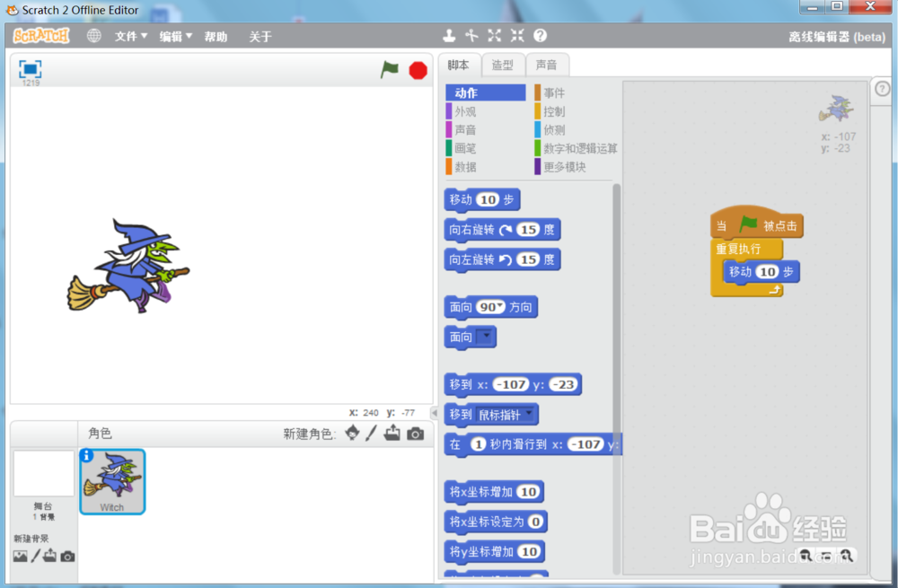Select the 动作 block category
The width and height of the screenshot is (898, 588).
486,92
